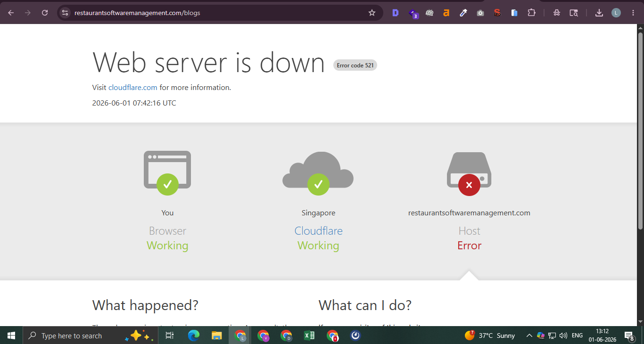Open the Cloudflare status link
This screenshot has width=644, height=344.
tap(318, 231)
